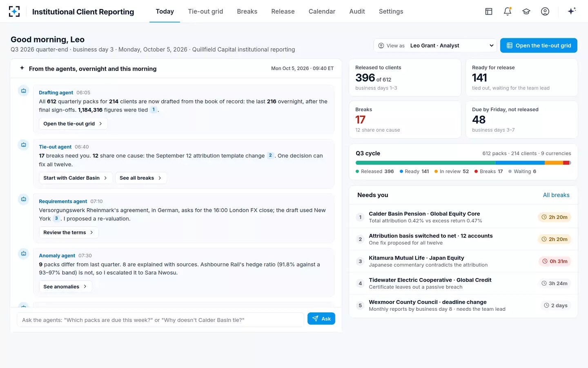Click the sparkle AI assistant icon
The width and height of the screenshot is (588, 368).
(x=572, y=11)
